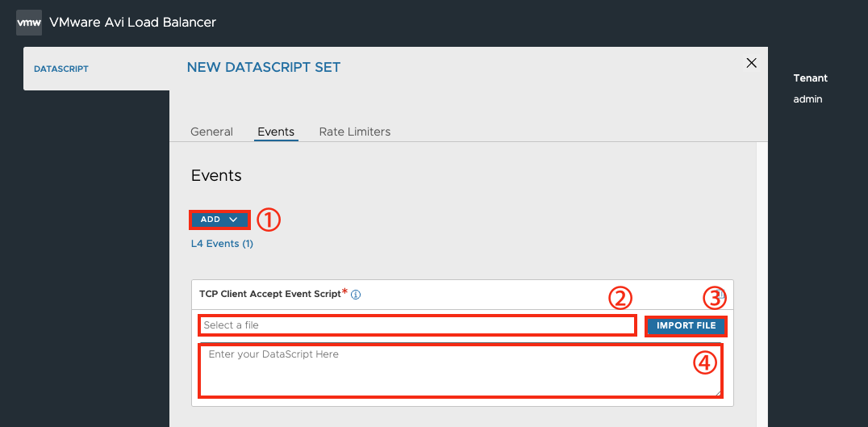The width and height of the screenshot is (868, 427).
Task: Click the 'admin' tenant value
Action: [807, 99]
